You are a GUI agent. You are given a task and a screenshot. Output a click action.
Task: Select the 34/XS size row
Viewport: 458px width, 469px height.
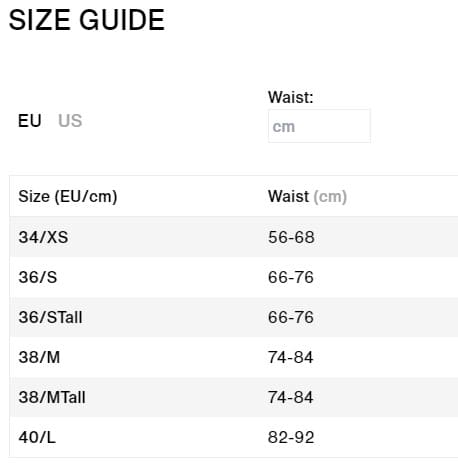click(234, 237)
